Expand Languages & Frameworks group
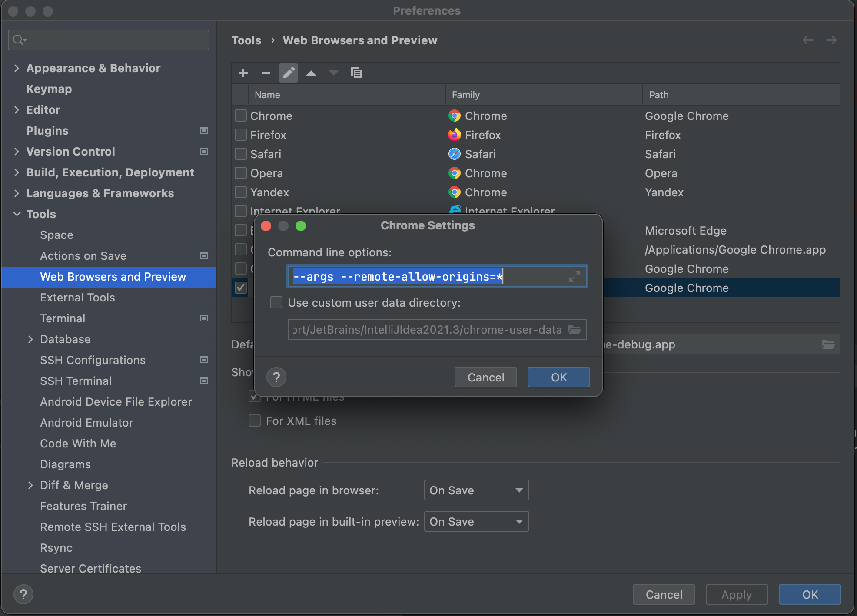The width and height of the screenshot is (857, 616). [x=17, y=193]
